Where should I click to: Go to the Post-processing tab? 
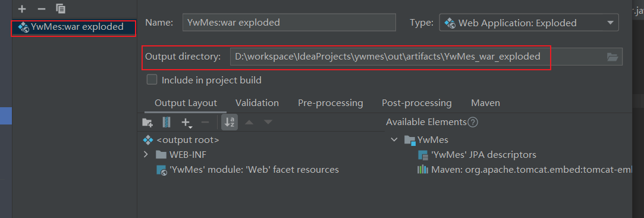point(416,103)
